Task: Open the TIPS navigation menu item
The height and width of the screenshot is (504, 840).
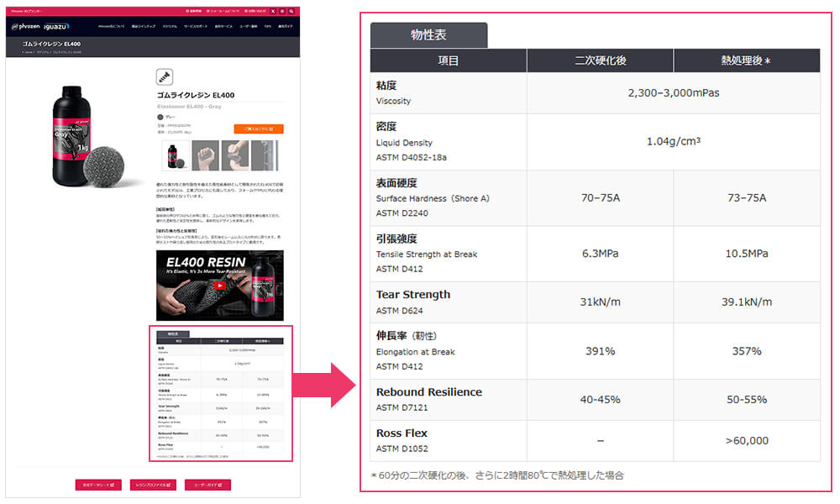Action: tap(267, 26)
